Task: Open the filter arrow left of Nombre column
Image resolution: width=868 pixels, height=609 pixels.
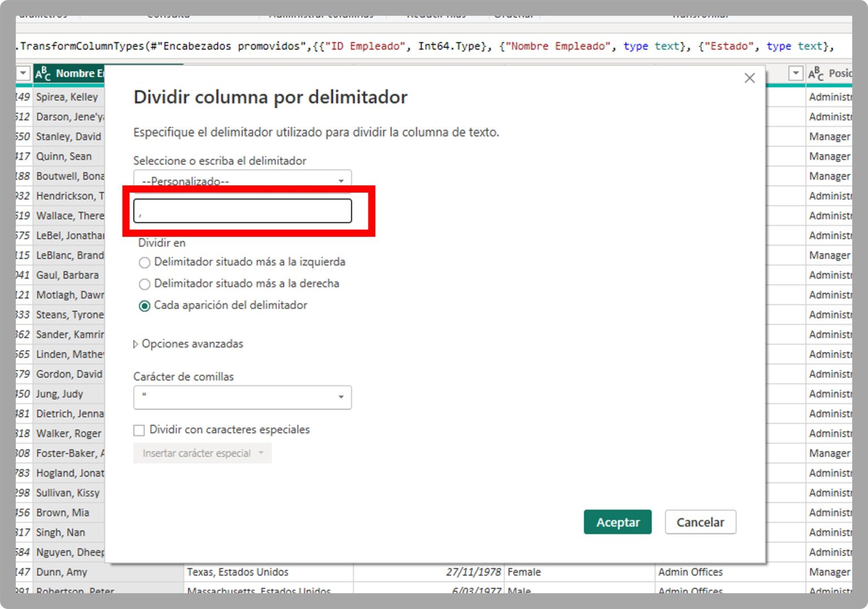Action: pos(23,73)
